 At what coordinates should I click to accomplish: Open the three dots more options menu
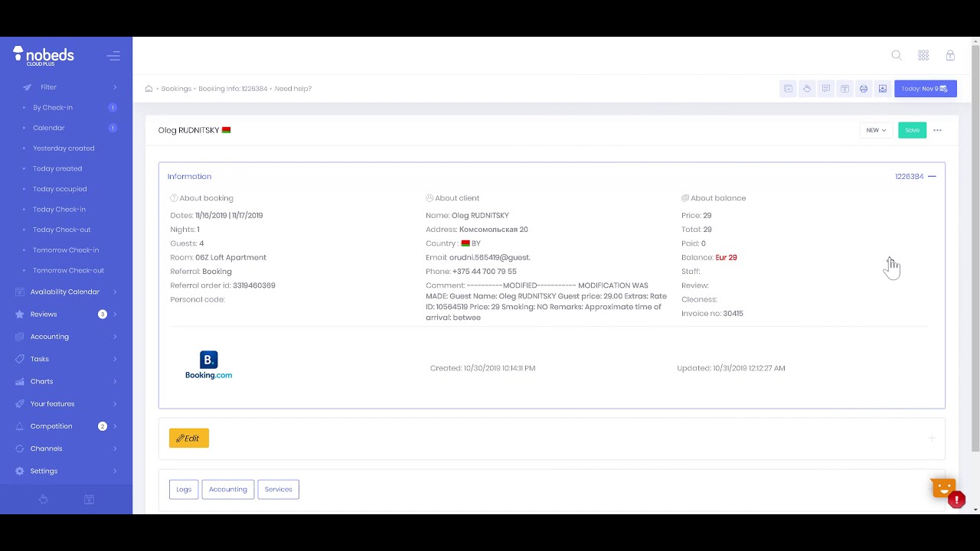click(x=937, y=130)
